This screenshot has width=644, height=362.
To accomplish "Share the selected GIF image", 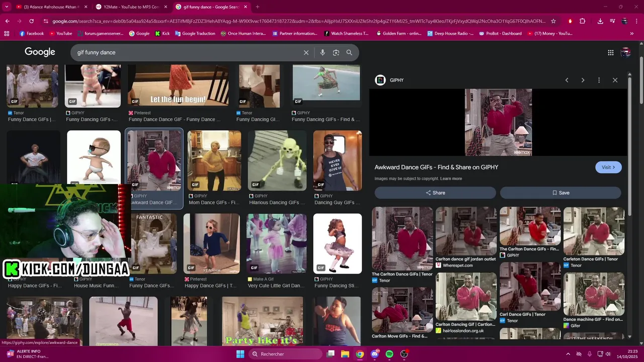I will tap(435, 193).
